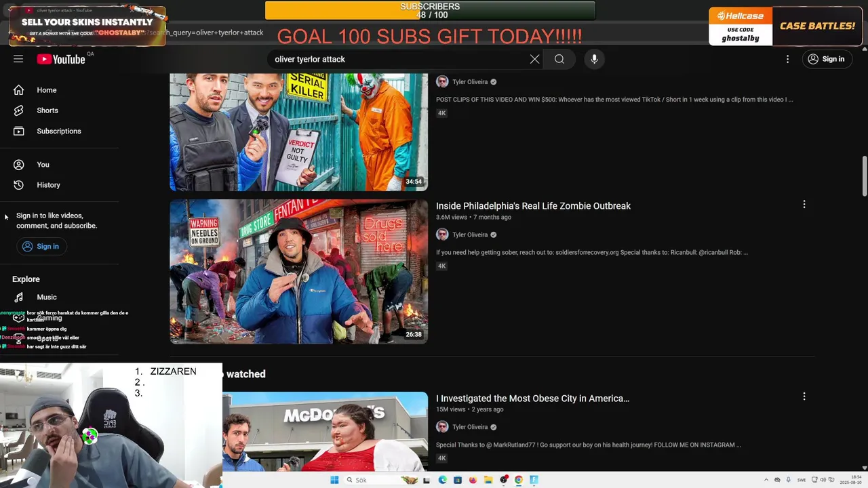Click the Shorts icon in sidebar
The height and width of the screenshot is (488, 868).
pyautogui.click(x=19, y=110)
